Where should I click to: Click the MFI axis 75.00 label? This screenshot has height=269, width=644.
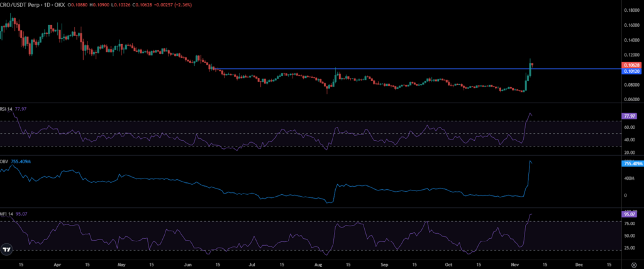[x=629, y=224]
